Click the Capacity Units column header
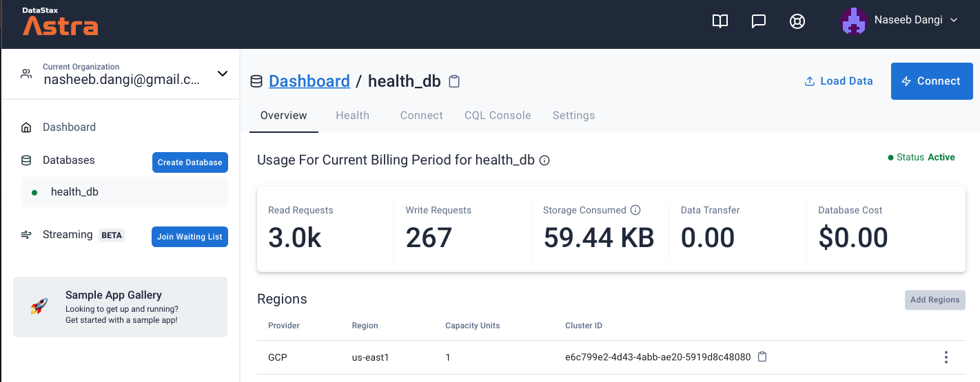The height and width of the screenshot is (382, 980). pyautogui.click(x=473, y=326)
